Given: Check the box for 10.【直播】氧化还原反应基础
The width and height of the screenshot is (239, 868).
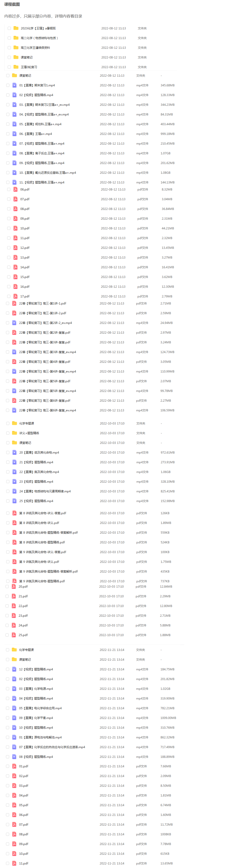Looking at the screenshot, I should (x=8, y=173).
